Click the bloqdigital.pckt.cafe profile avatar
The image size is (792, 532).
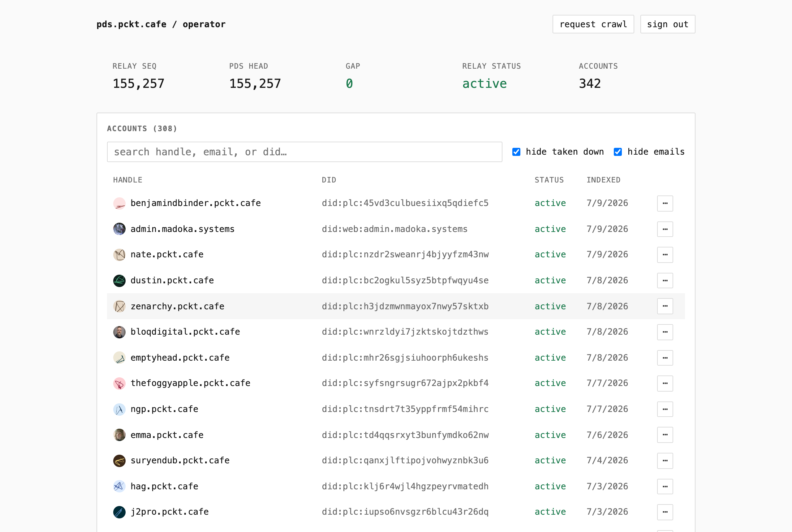(x=119, y=332)
